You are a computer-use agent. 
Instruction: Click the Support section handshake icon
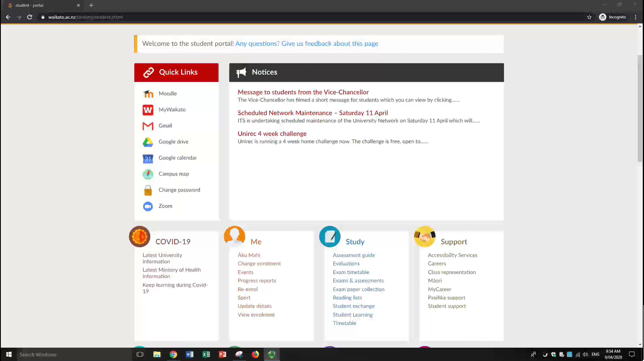tap(425, 237)
